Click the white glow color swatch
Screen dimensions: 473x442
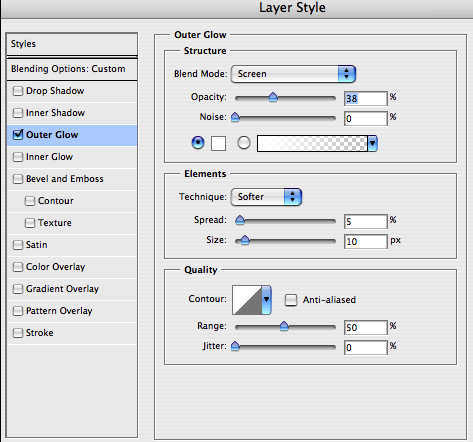point(218,143)
